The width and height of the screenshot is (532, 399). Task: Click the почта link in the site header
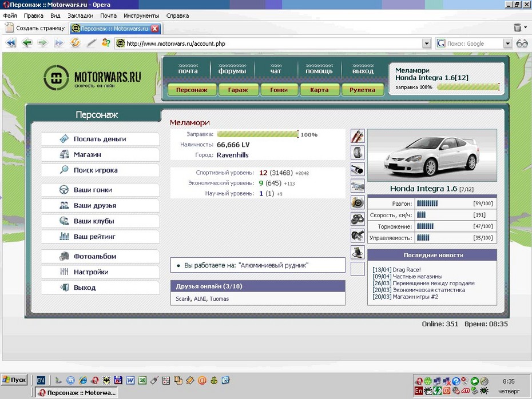[x=188, y=71]
